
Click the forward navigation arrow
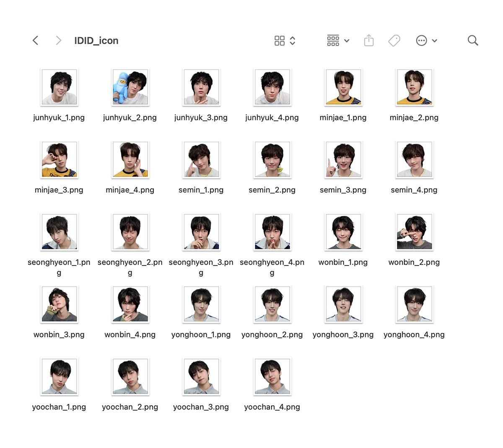click(x=58, y=41)
